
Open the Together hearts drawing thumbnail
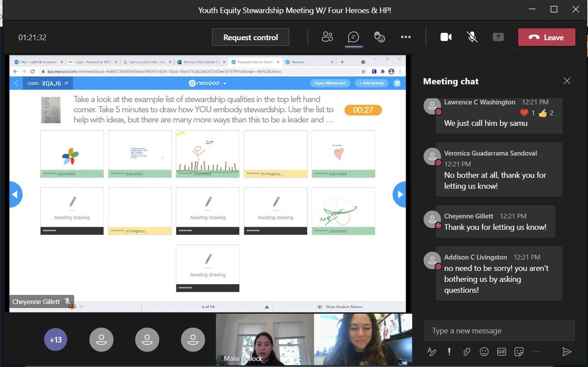(343, 211)
